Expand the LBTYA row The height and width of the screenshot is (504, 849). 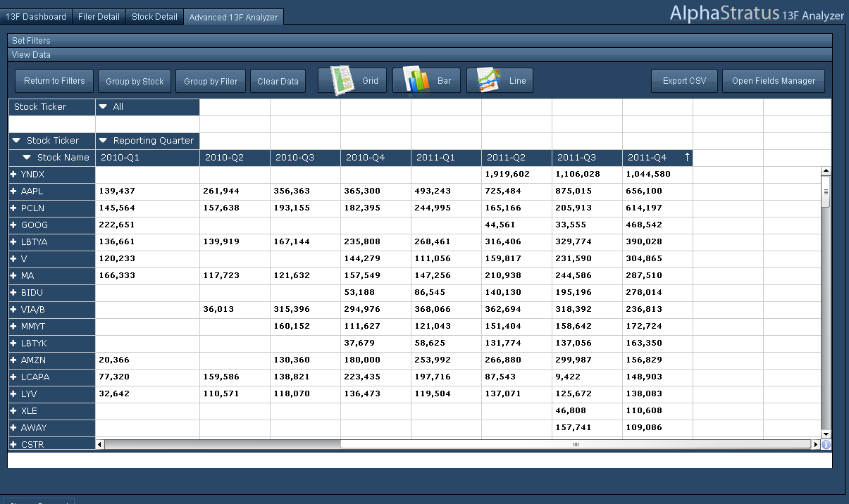(x=13, y=241)
